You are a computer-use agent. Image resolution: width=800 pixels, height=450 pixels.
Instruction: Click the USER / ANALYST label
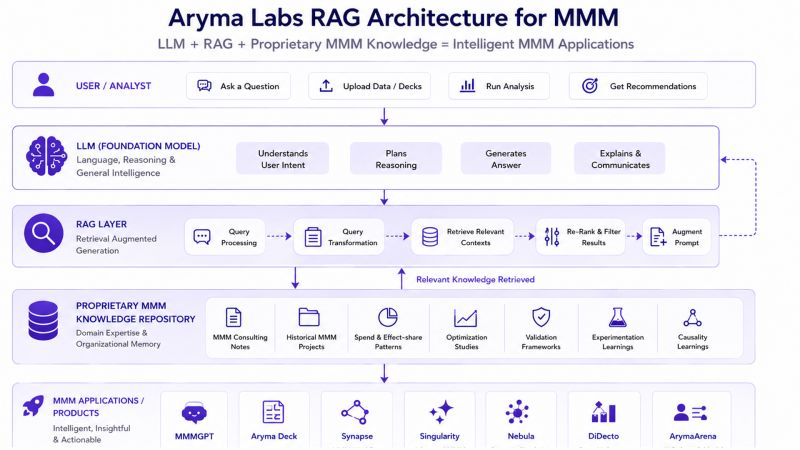tap(113, 86)
